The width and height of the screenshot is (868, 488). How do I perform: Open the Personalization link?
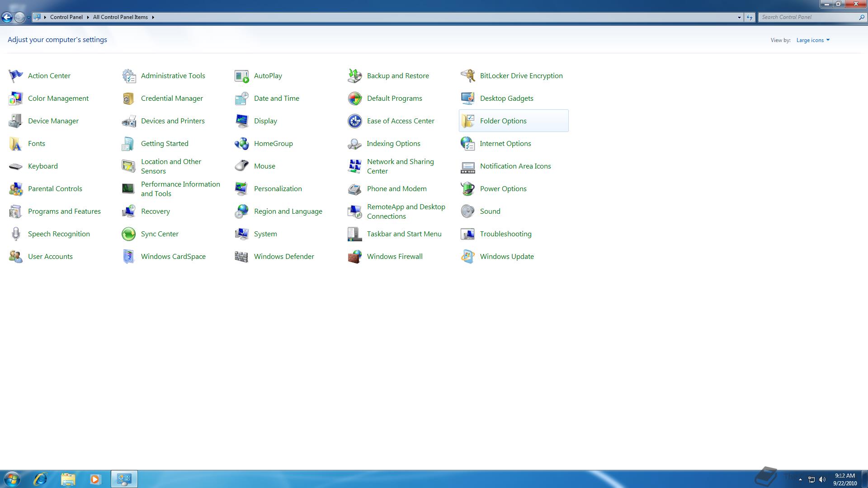[x=278, y=188]
